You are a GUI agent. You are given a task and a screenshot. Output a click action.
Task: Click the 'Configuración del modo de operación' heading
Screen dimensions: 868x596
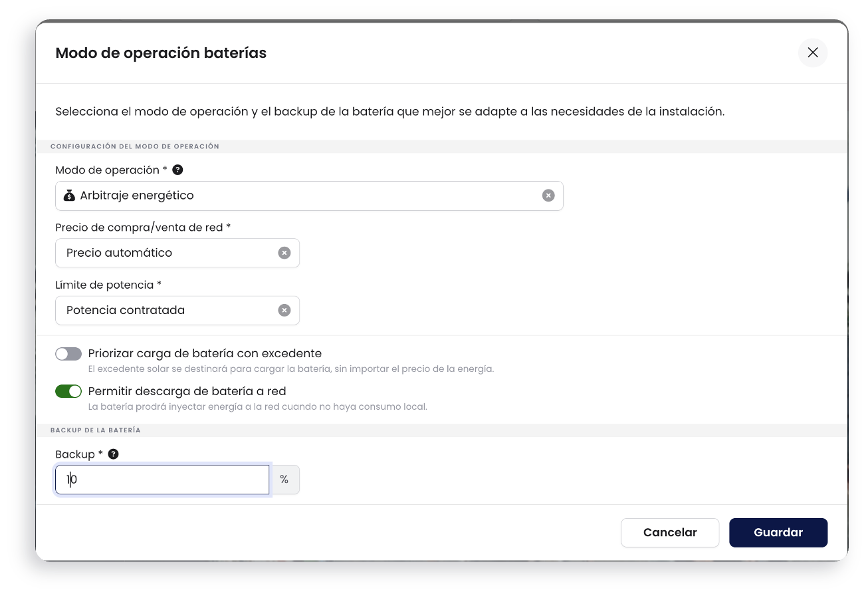coord(135,146)
